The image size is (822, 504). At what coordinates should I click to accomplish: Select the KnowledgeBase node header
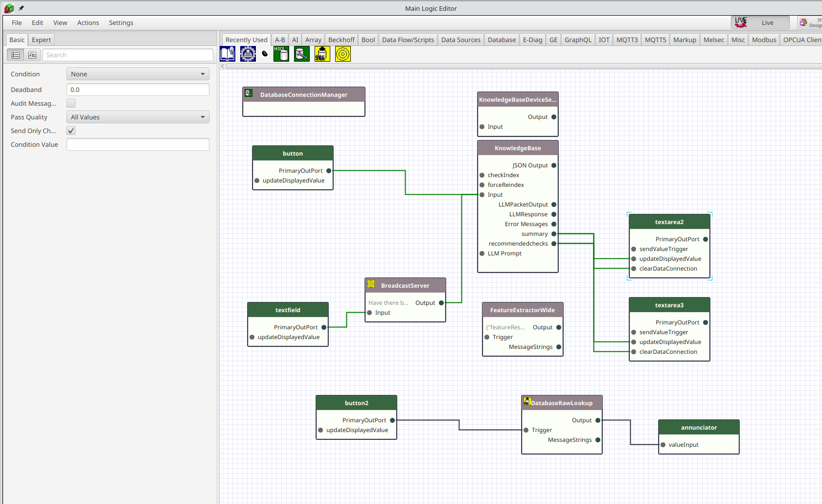(518, 148)
